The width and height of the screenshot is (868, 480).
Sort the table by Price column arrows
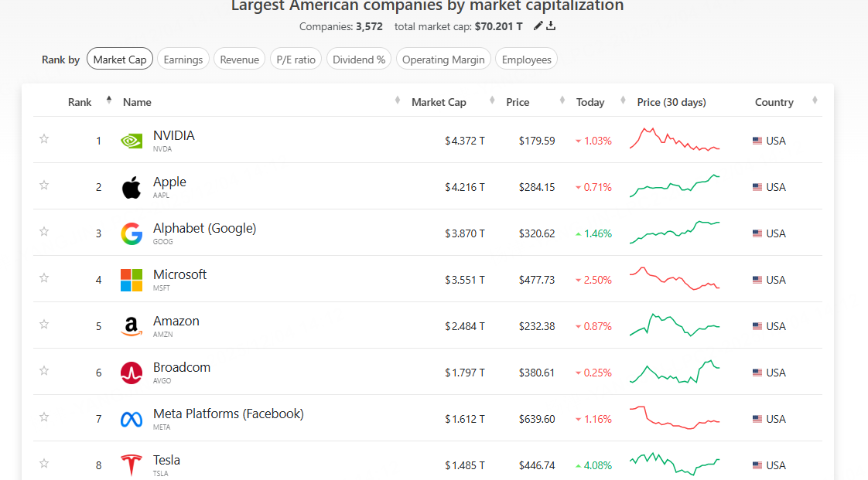(x=562, y=101)
